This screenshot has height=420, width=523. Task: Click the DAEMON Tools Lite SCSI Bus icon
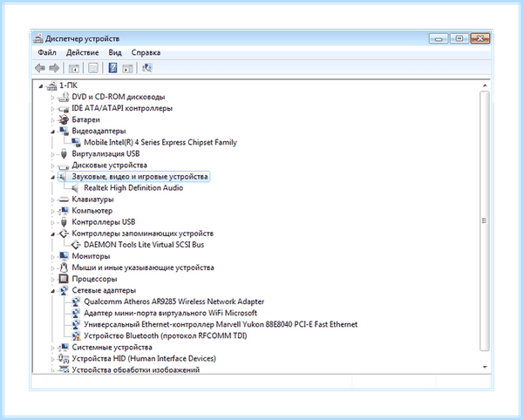point(76,245)
